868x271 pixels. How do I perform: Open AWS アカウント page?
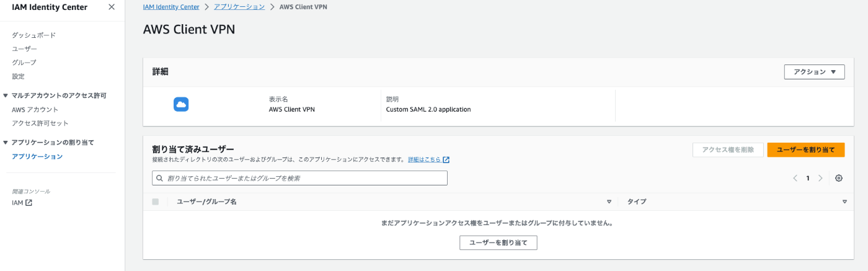35,110
